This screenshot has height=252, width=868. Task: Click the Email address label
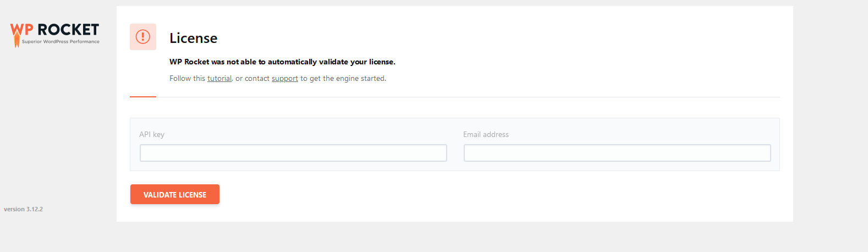point(486,134)
